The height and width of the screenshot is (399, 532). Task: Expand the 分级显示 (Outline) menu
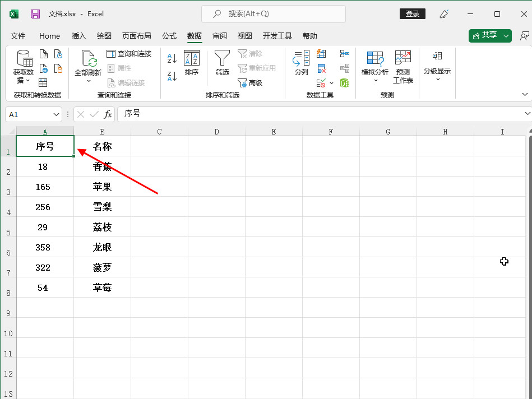(437, 66)
